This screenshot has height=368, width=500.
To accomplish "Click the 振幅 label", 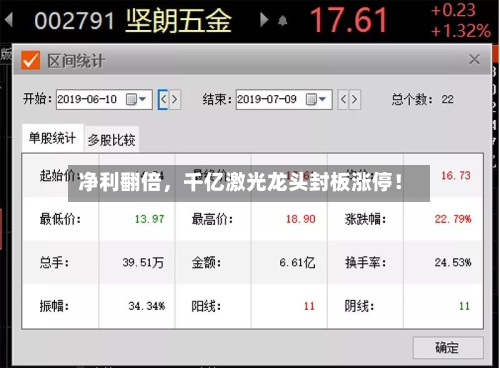I will point(54,306).
